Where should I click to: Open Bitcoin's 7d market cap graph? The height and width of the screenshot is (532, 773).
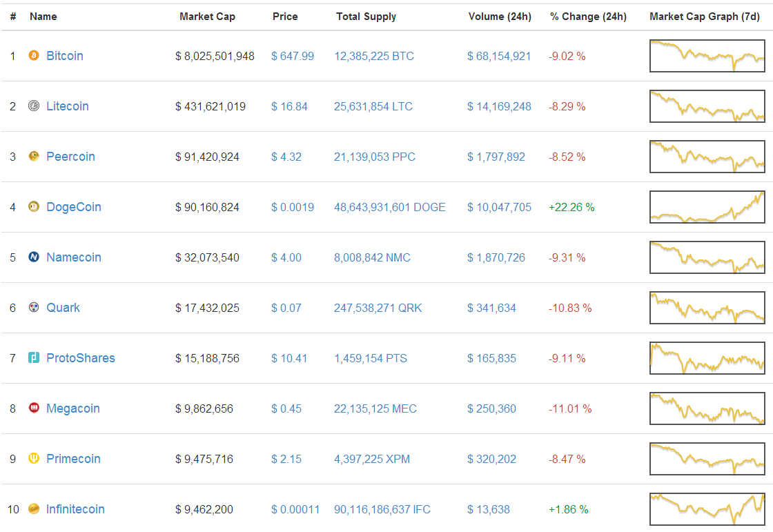point(707,56)
